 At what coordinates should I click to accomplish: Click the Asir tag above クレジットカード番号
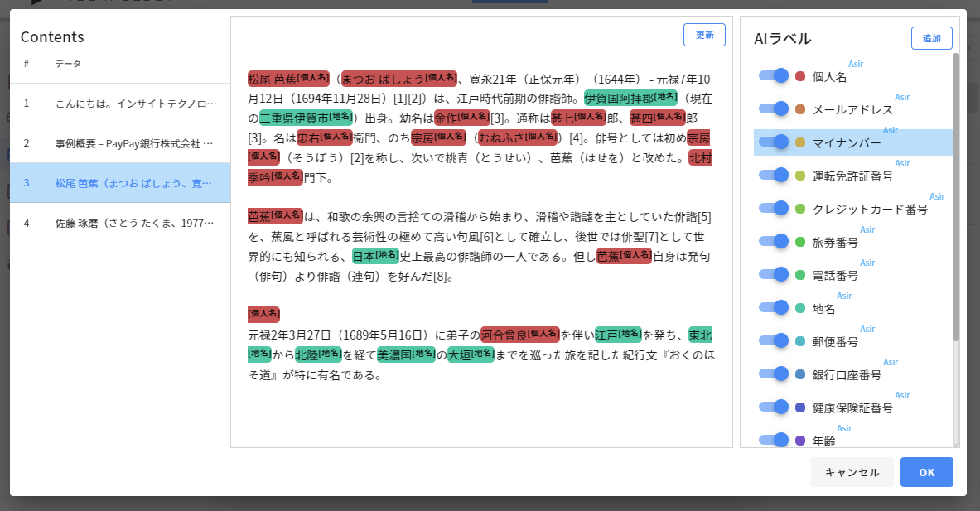pyautogui.click(x=937, y=196)
